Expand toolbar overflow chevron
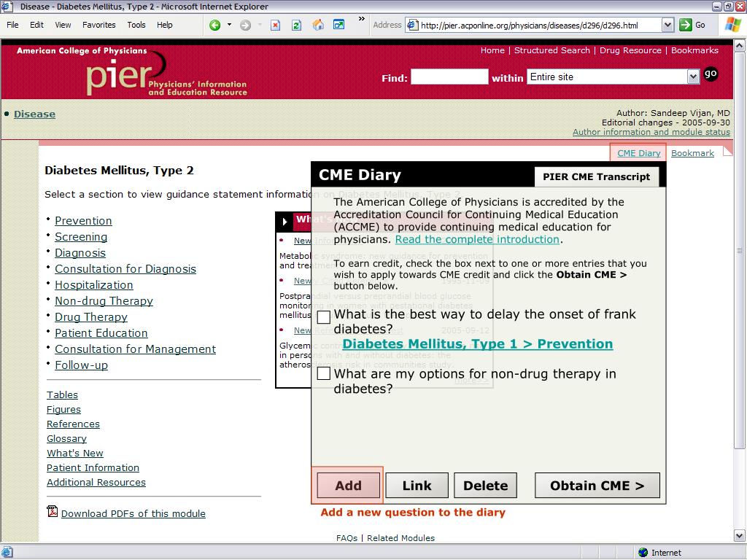 362,18
